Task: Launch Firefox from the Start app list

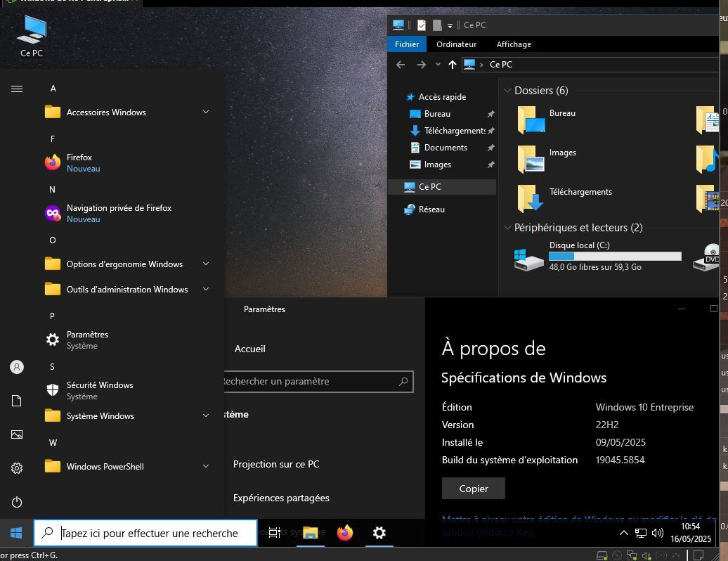Action: pyautogui.click(x=125, y=162)
